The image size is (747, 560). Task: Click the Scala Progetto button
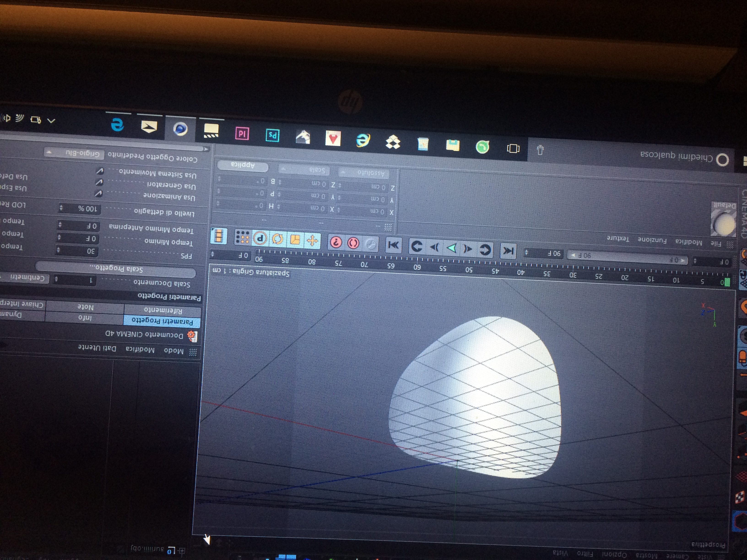(116, 269)
